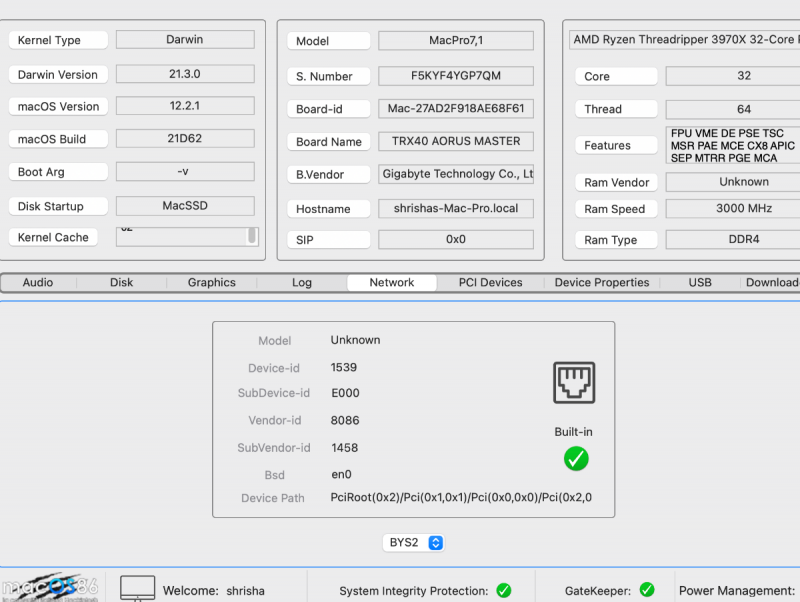Click the Kernel Type label button
The width and height of the screenshot is (800, 602).
[x=58, y=40]
